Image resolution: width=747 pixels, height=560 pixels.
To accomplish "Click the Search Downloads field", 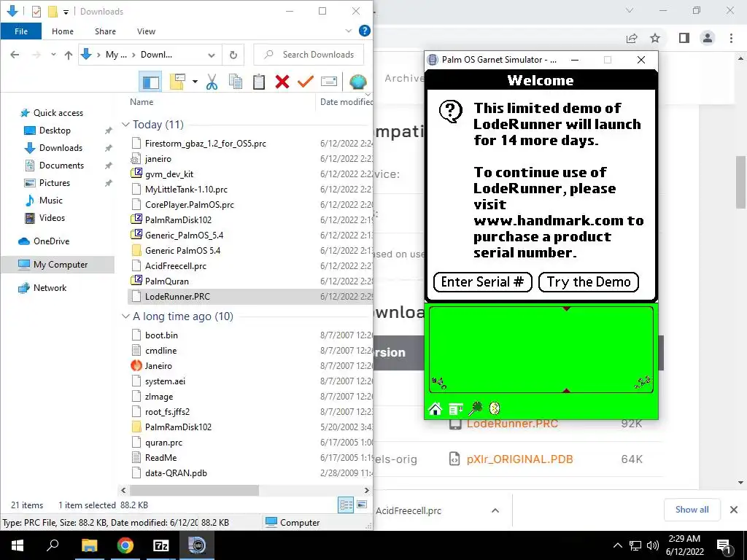I will tap(309, 55).
